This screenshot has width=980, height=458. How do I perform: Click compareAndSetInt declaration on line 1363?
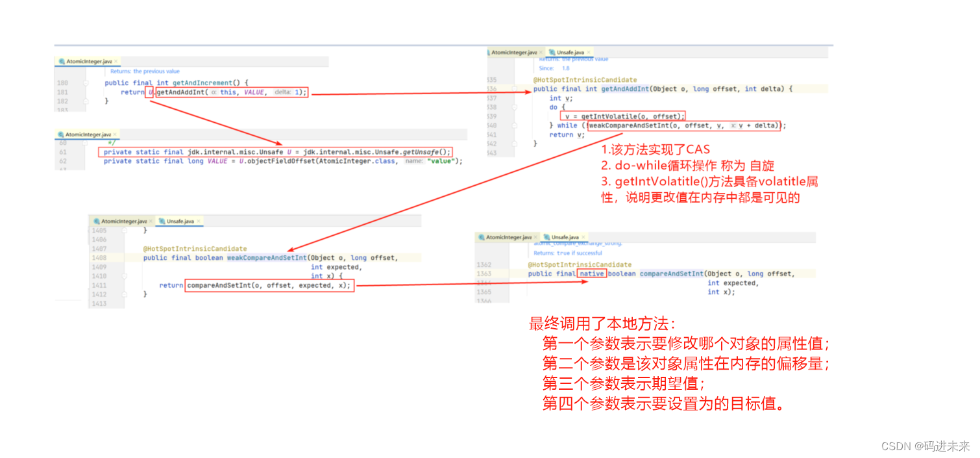pos(671,274)
